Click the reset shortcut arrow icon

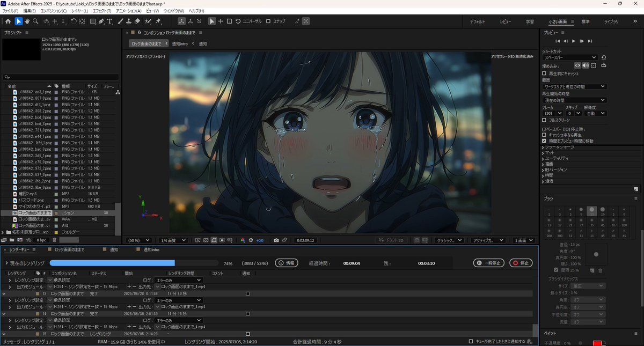coord(604,57)
